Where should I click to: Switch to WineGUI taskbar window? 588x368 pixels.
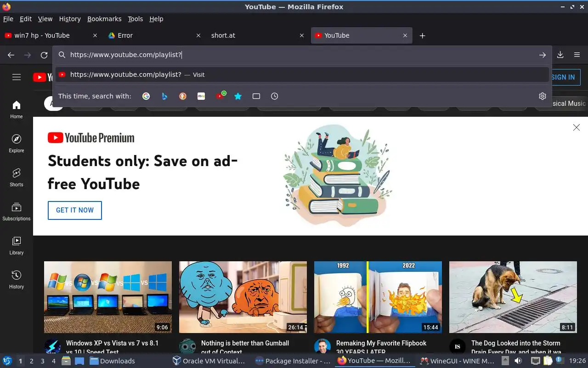[x=458, y=361]
